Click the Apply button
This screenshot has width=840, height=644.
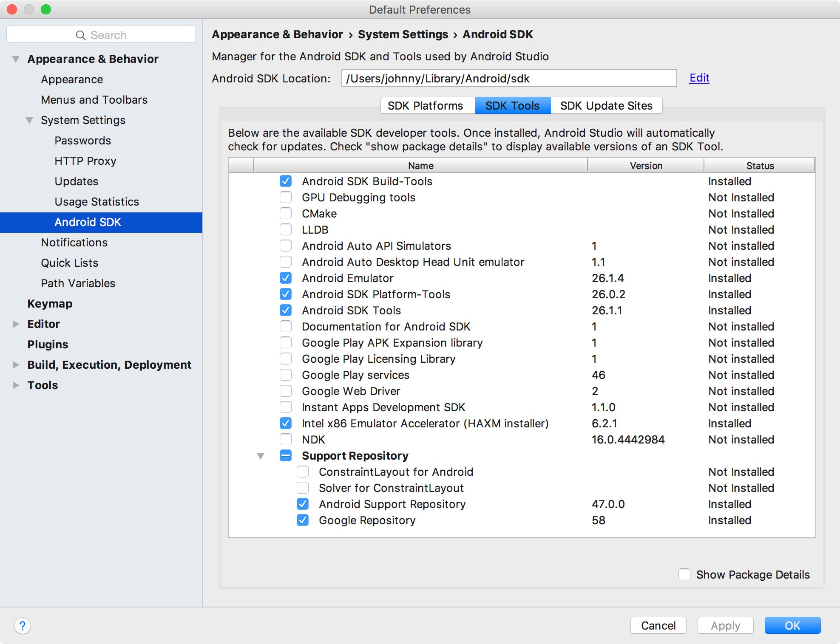(725, 626)
